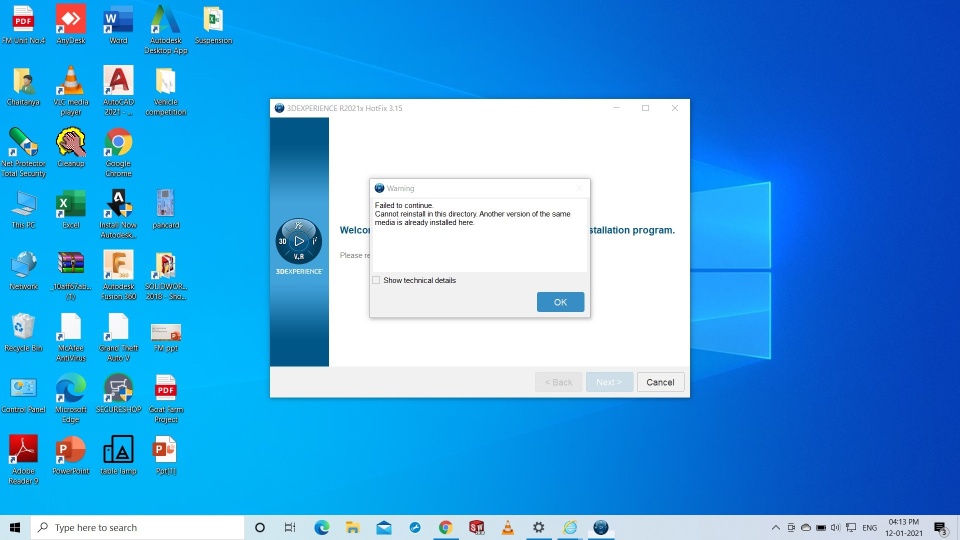Open Network desktop icon
The height and width of the screenshot is (540, 960).
pyautogui.click(x=23, y=270)
